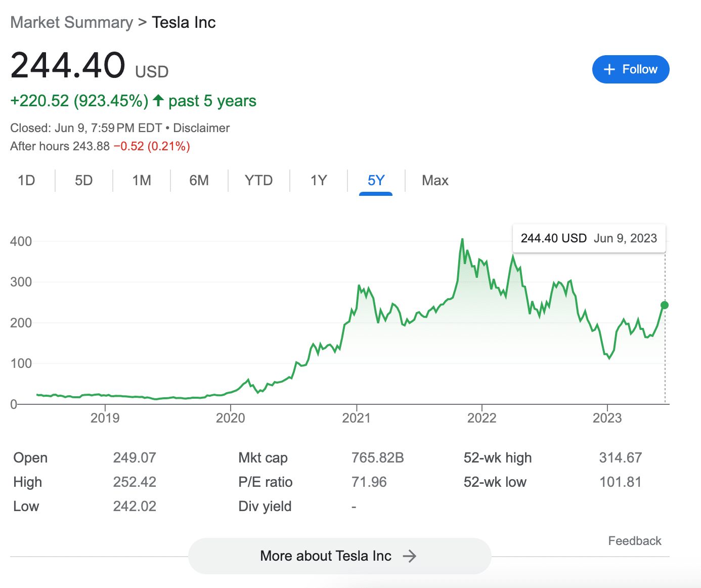Screen dimensions: 701x588
Task: Click the P/E ratio value 71.96
Action: 369,482
